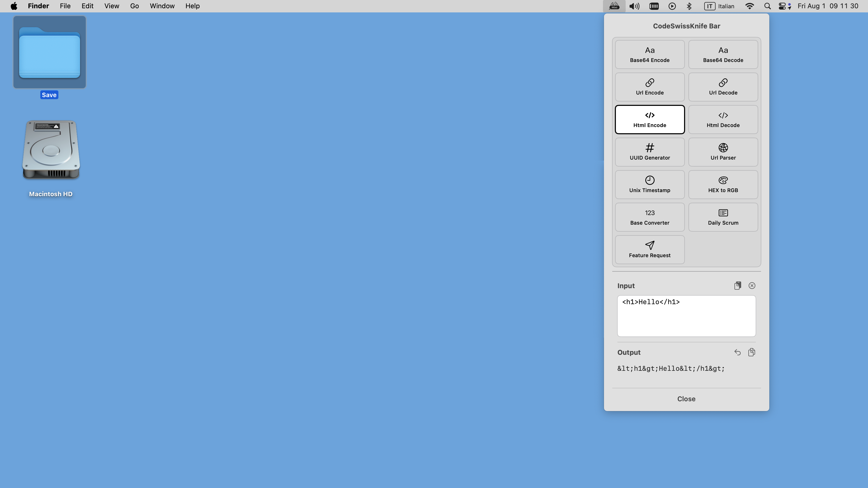Open the Apple menu

[14, 6]
